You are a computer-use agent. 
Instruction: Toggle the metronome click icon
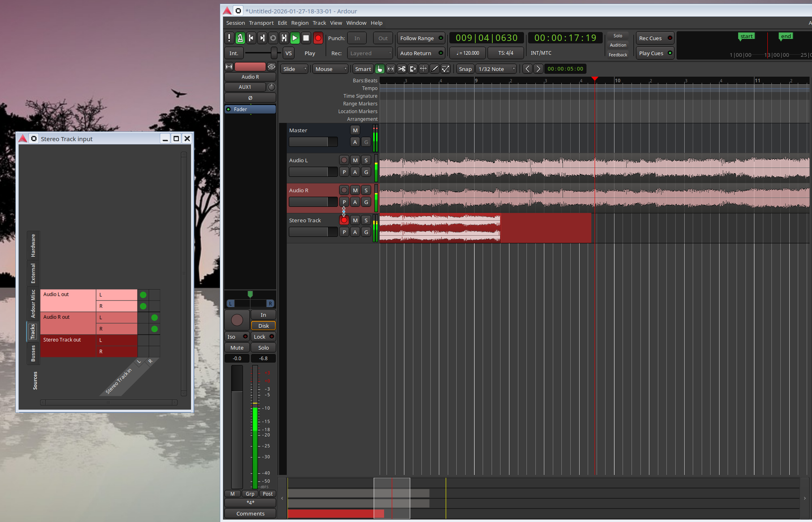pyautogui.click(x=240, y=38)
